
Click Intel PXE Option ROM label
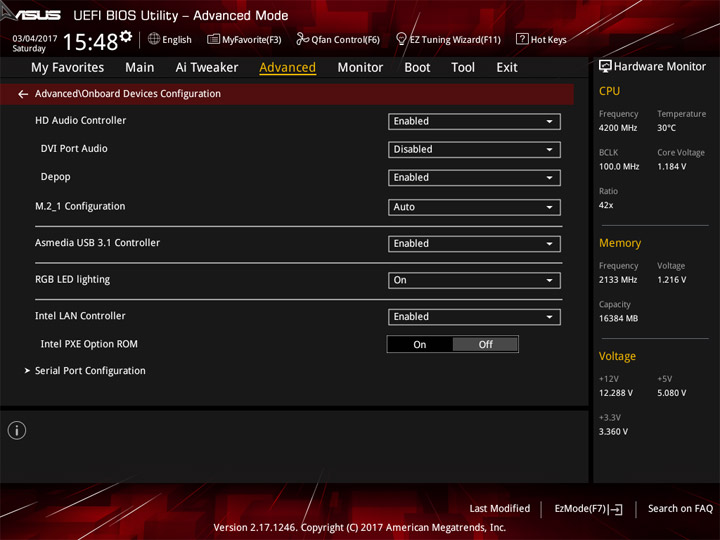(89, 344)
